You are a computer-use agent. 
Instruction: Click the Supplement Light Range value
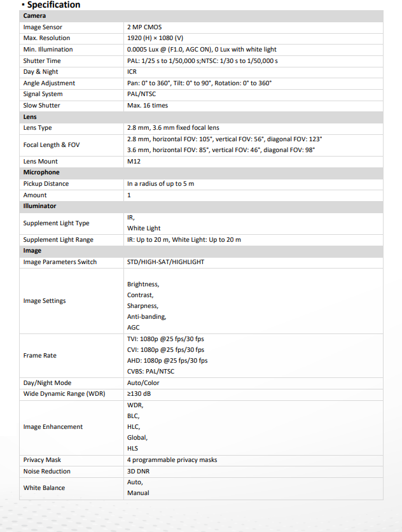pos(184,240)
